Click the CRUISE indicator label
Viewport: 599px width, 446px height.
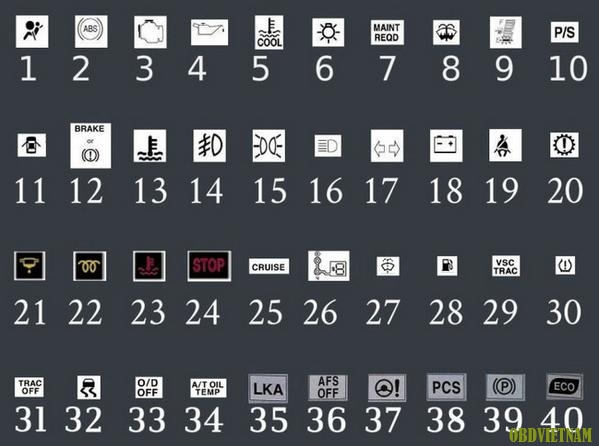click(x=269, y=266)
